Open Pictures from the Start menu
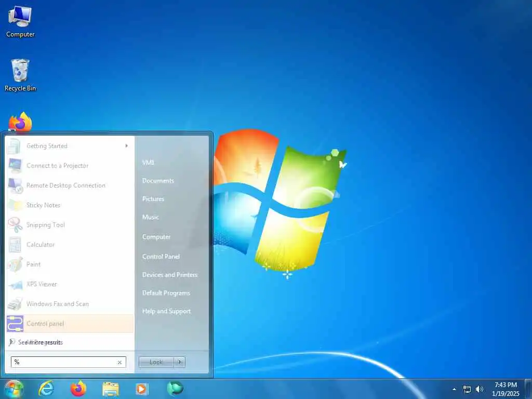The height and width of the screenshot is (399, 532). [x=153, y=199]
